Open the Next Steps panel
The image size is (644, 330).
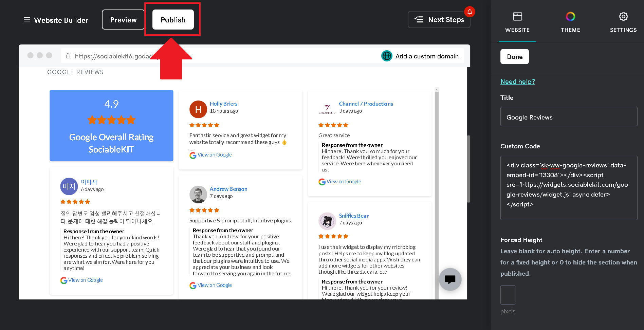(x=439, y=20)
